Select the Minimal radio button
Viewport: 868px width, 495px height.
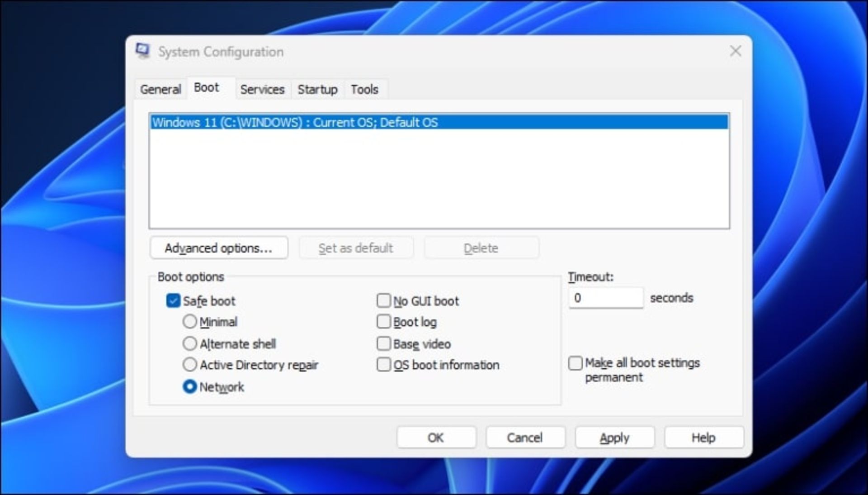(x=189, y=322)
